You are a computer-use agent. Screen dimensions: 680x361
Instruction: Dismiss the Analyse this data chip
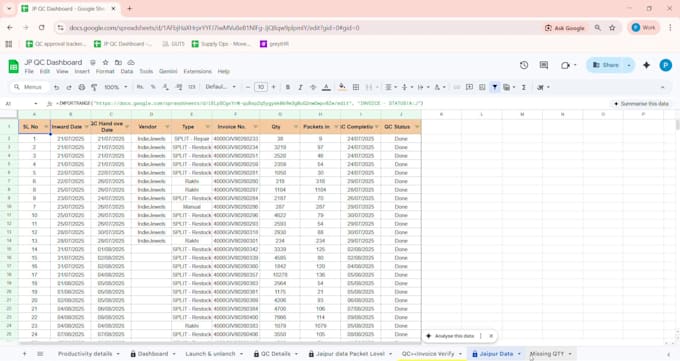click(491, 336)
